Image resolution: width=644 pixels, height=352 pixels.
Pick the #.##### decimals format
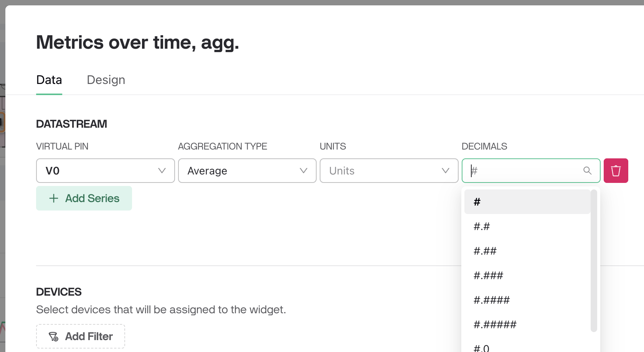point(527,324)
